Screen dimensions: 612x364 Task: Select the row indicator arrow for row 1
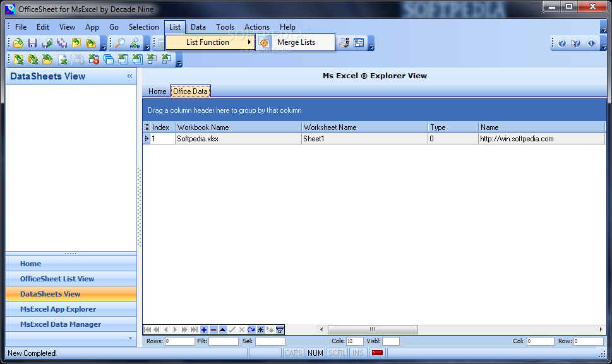pos(147,138)
